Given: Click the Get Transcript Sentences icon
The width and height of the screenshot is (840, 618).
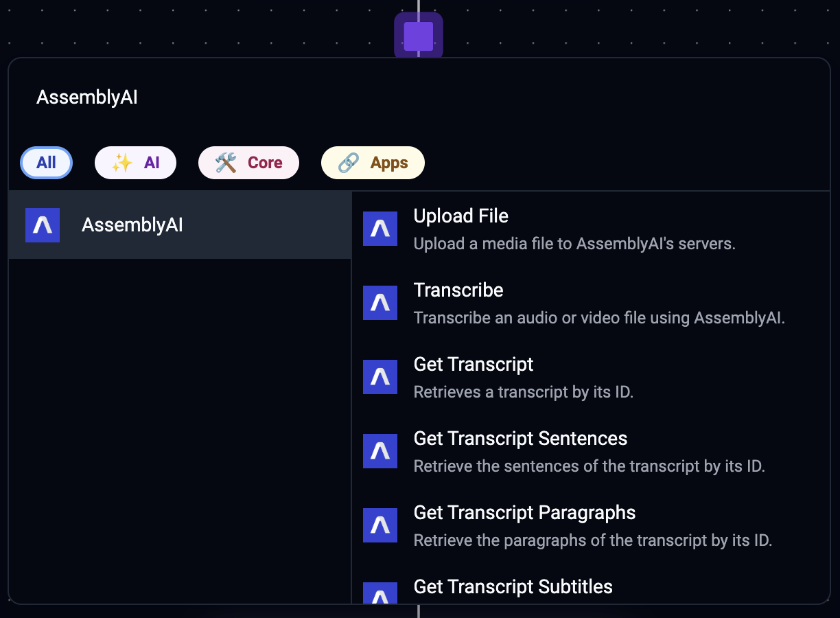Looking at the screenshot, I should tap(380, 451).
